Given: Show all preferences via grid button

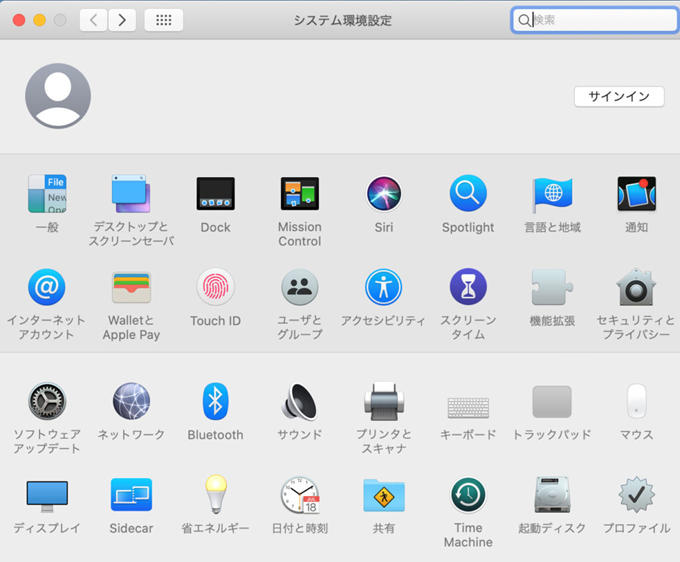Looking at the screenshot, I should [x=163, y=20].
